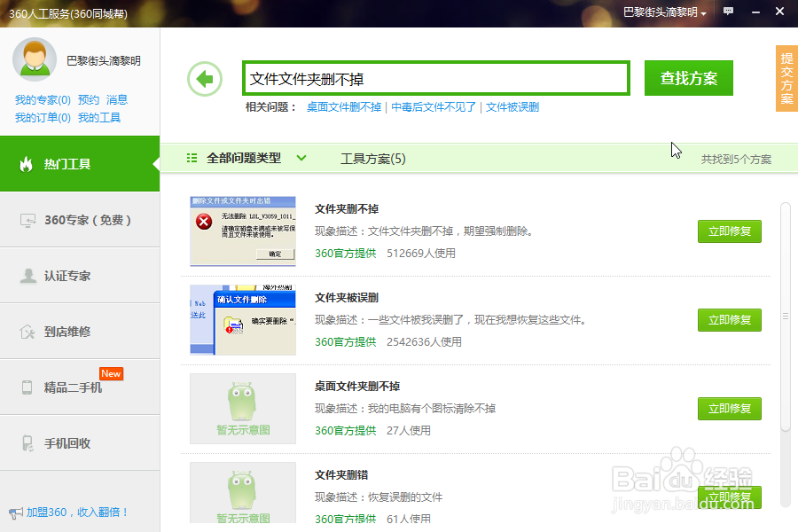Click the 查找方案 search button
This screenshot has height=532, width=798.
[x=689, y=78]
